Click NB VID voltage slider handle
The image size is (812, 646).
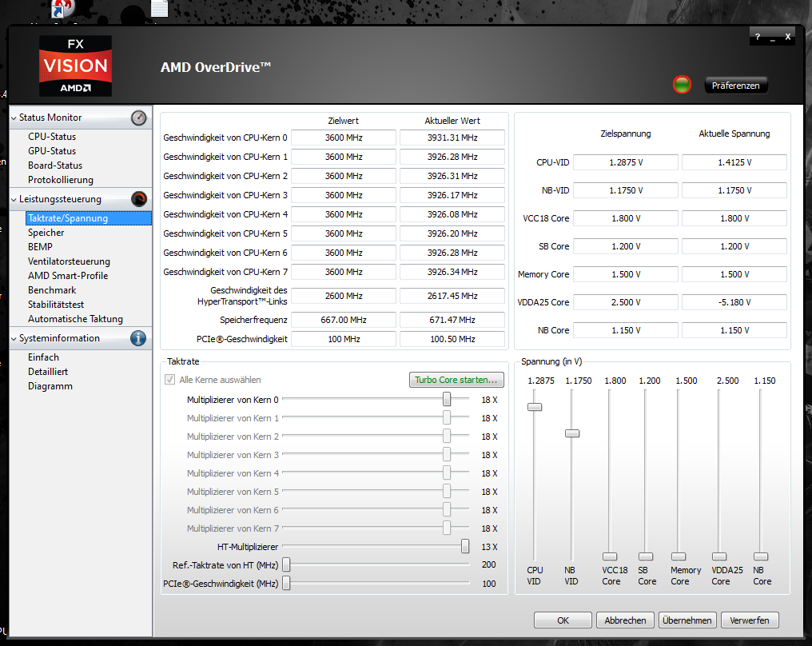[571, 433]
